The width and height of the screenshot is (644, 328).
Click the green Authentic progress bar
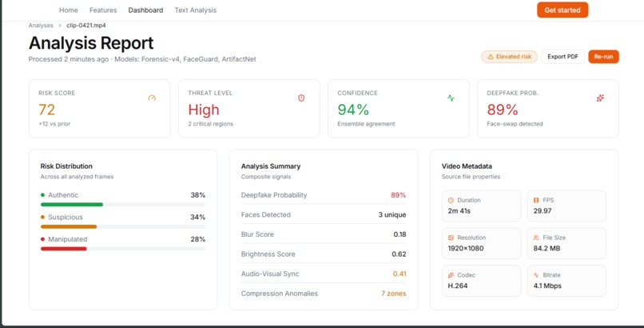pos(72,205)
